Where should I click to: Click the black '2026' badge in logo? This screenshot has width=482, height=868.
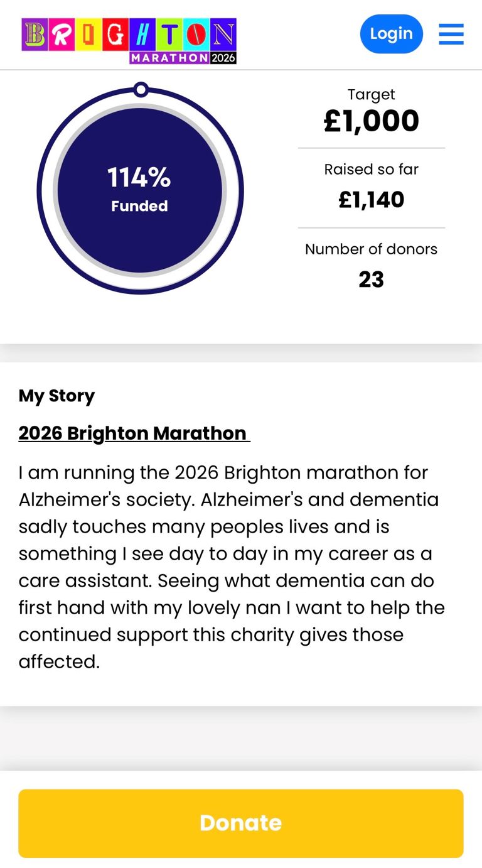(223, 58)
